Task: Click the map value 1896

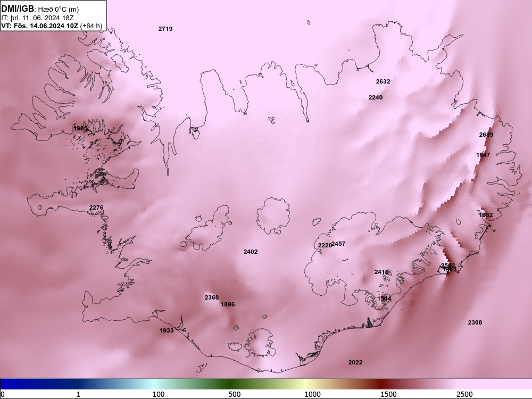Action: click(227, 304)
